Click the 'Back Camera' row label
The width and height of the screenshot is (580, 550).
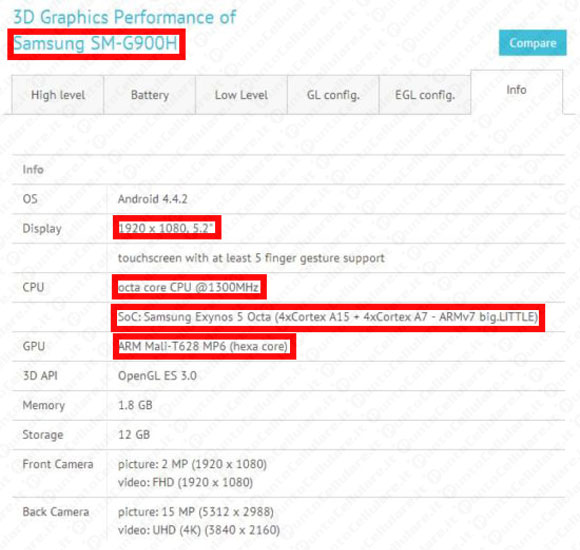56,512
